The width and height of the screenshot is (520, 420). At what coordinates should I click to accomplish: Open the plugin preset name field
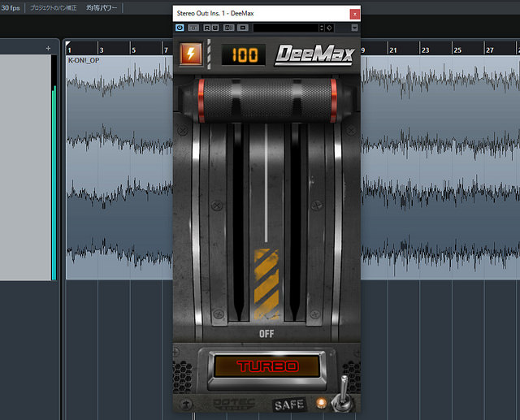coord(285,28)
